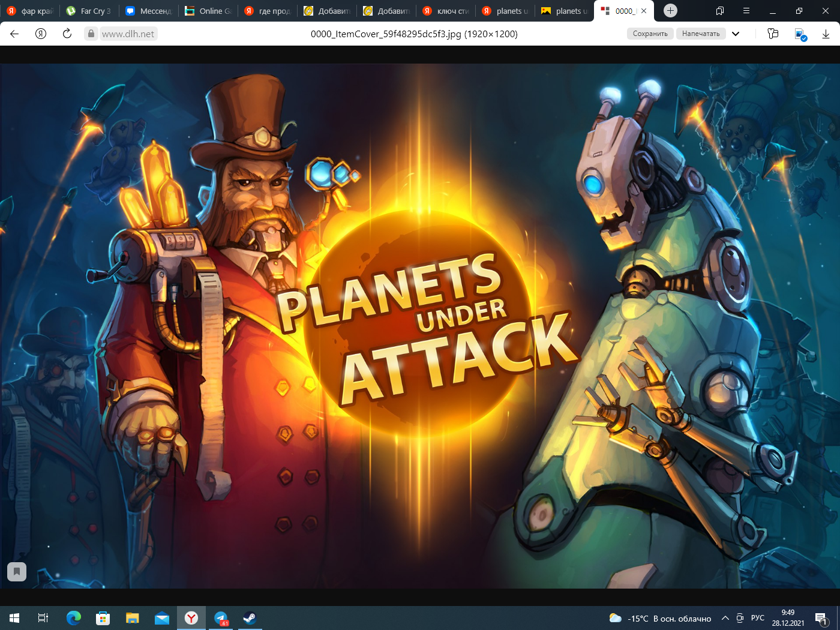Switch to the 'фар край' tab
This screenshot has width=840, height=630.
[30, 11]
